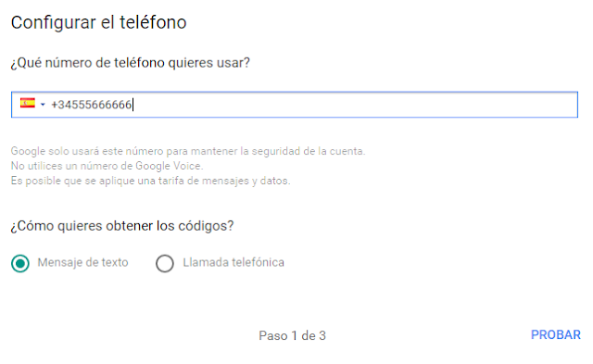Click '¿Qué número de teléfono quieres usar?' text

click(x=131, y=63)
